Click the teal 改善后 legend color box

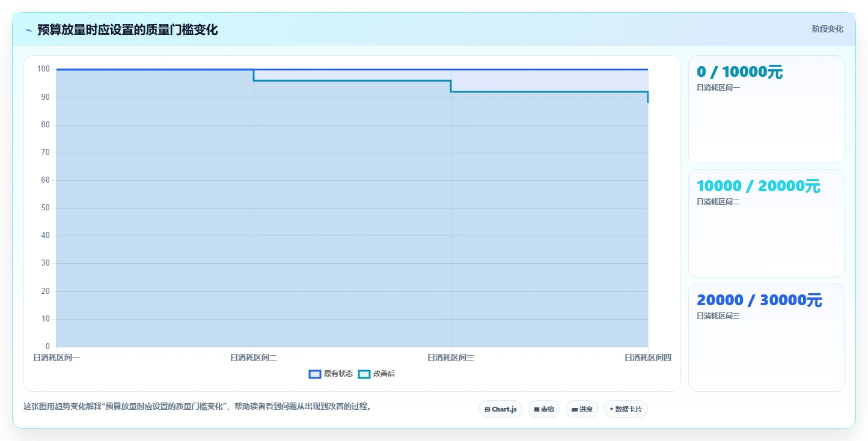point(364,374)
